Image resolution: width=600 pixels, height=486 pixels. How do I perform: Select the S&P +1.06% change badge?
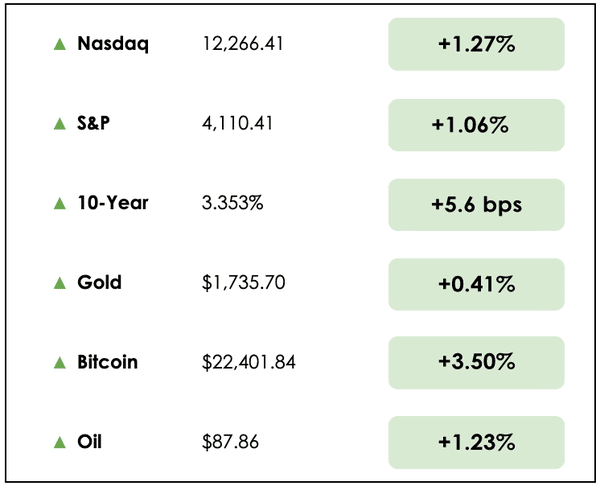pyautogui.click(x=476, y=125)
